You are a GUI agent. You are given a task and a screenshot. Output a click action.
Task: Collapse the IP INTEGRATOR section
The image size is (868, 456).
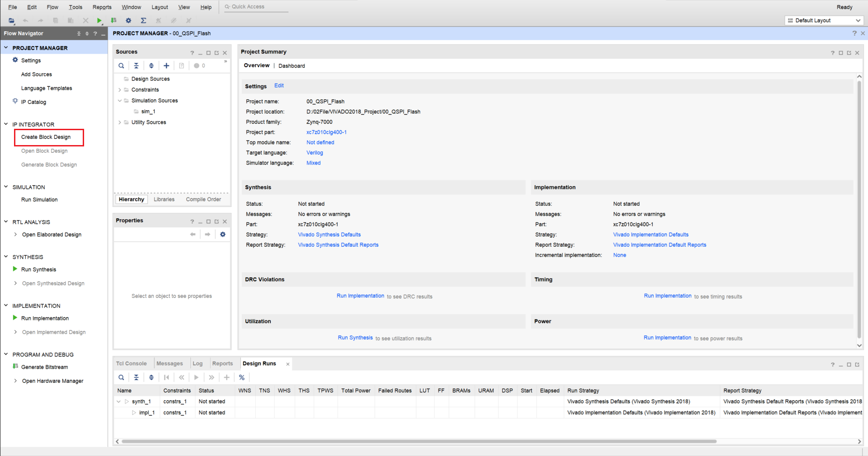tap(6, 124)
